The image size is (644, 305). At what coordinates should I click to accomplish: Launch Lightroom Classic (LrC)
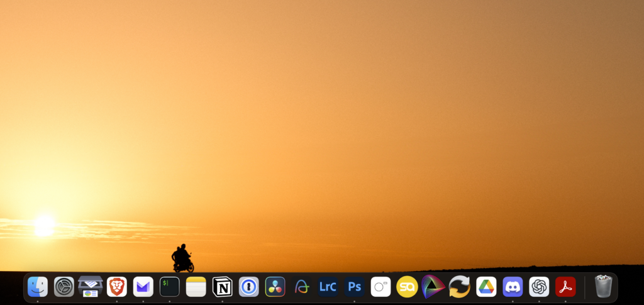pyautogui.click(x=328, y=287)
